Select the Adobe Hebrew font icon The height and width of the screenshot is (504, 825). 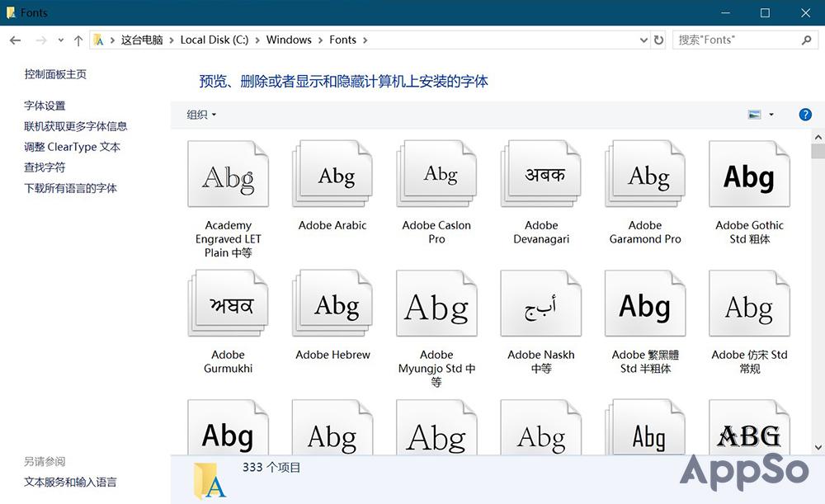point(332,303)
